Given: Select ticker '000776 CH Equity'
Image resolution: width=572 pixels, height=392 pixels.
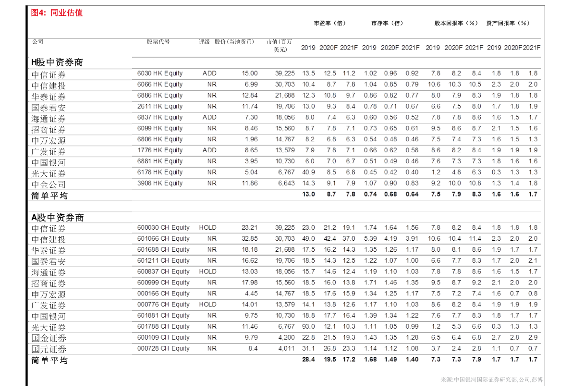Looking at the screenshot, I should point(163,304).
